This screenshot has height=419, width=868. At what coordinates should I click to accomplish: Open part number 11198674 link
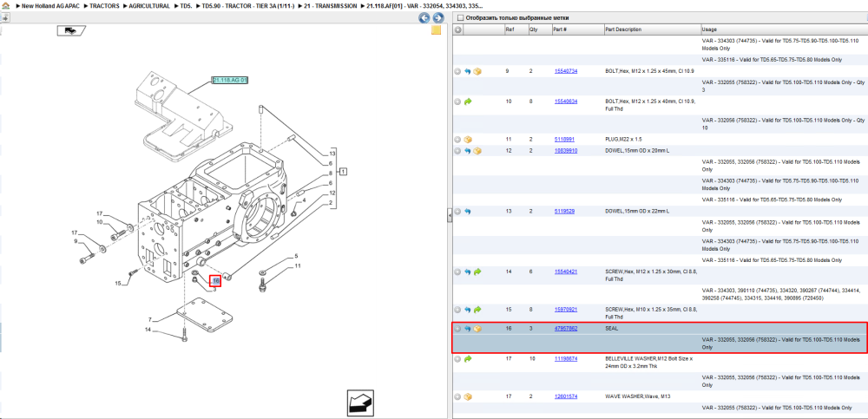(566, 358)
